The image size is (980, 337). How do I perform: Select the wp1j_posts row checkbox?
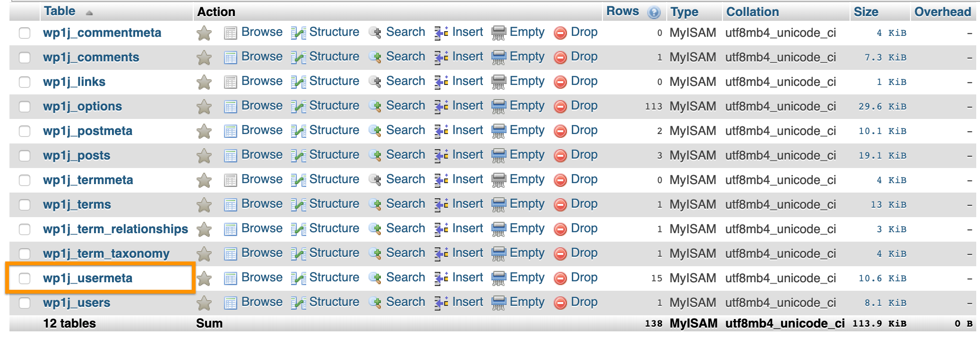pos(25,156)
